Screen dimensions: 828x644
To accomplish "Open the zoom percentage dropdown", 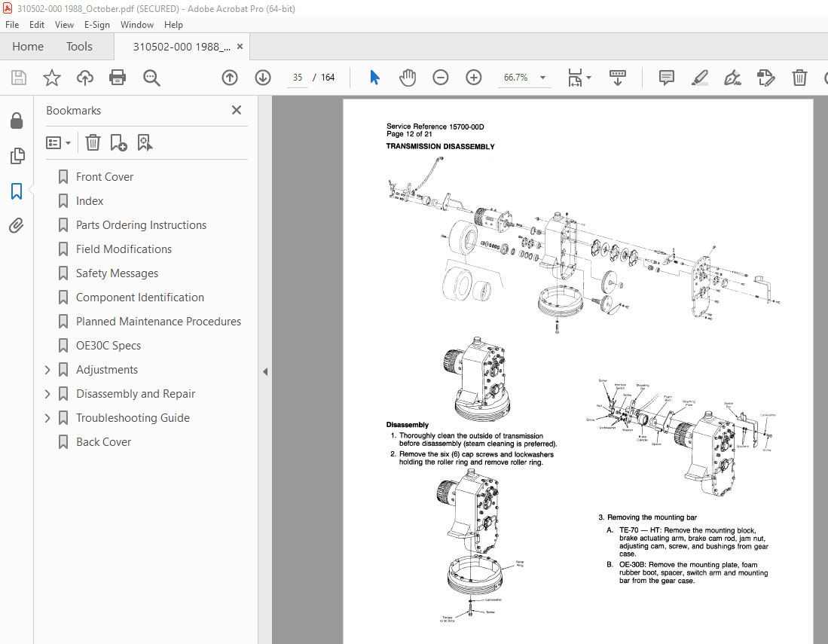I will tap(542, 77).
